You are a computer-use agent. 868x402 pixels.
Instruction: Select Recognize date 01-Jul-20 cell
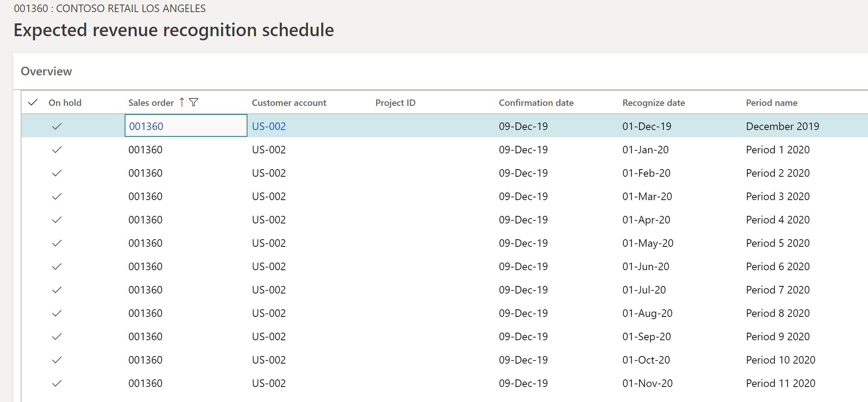click(644, 290)
